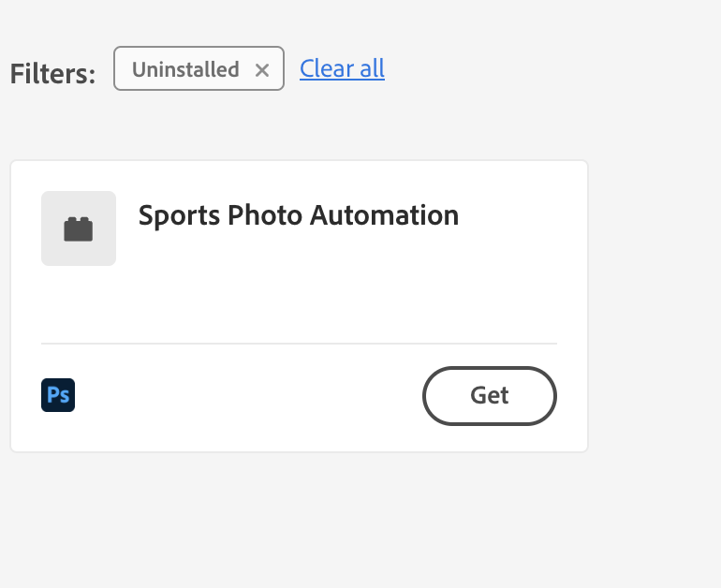Dismiss the Uninstalled chip via the cross icon
The height and width of the screenshot is (588, 721).
(262, 70)
